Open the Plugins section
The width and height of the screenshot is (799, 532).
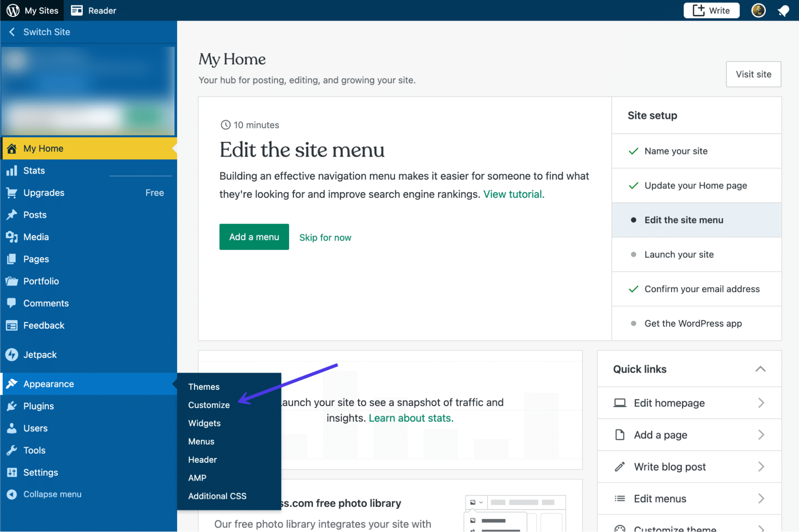tap(38, 405)
